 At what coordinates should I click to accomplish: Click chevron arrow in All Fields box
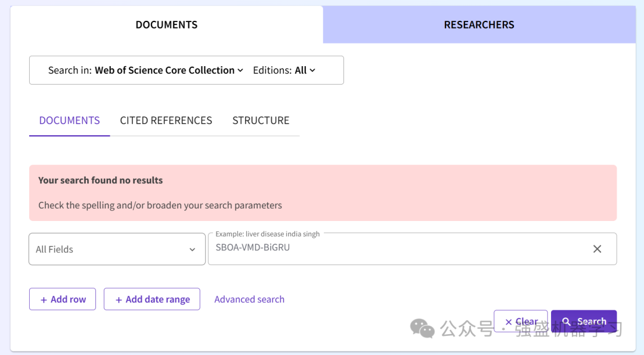point(192,250)
